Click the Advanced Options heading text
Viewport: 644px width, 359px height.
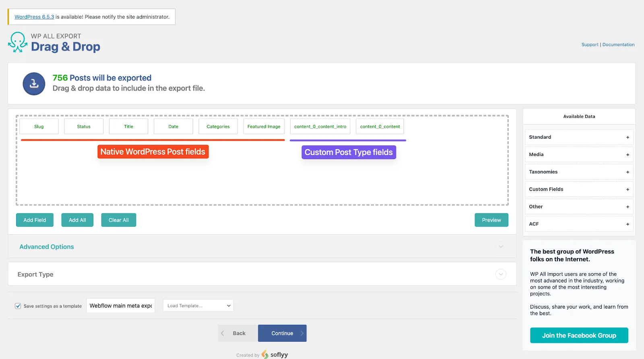(47, 247)
